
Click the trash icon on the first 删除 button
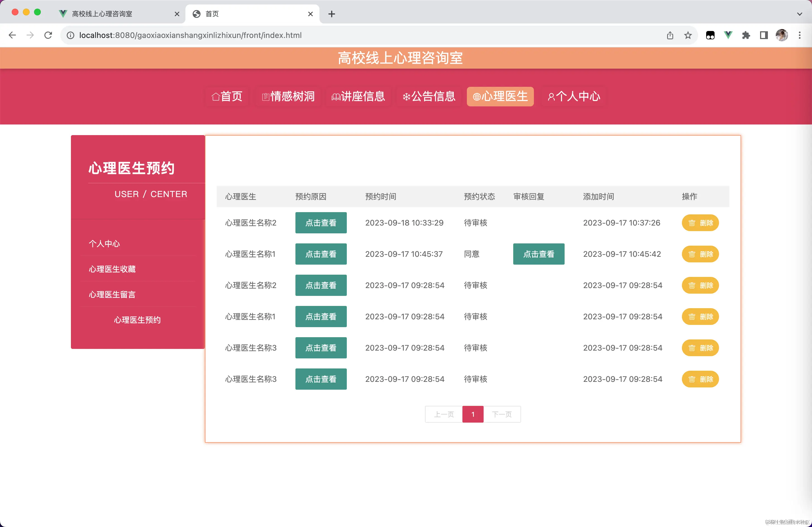(692, 223)
